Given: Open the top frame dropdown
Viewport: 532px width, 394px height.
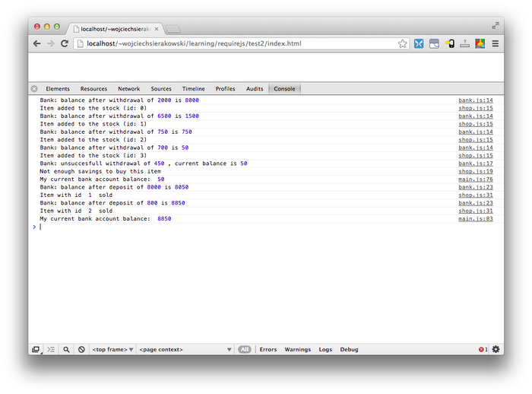Looking at the screenshot, I should (x=112, y=349).
